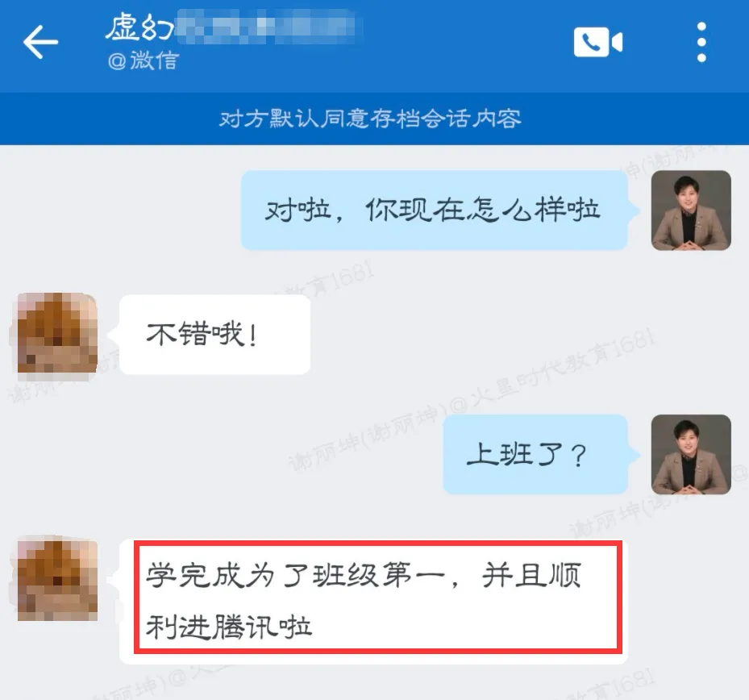
Task: Open sender avatar beside 上班了? message
Action: click(x=691, y=454)
